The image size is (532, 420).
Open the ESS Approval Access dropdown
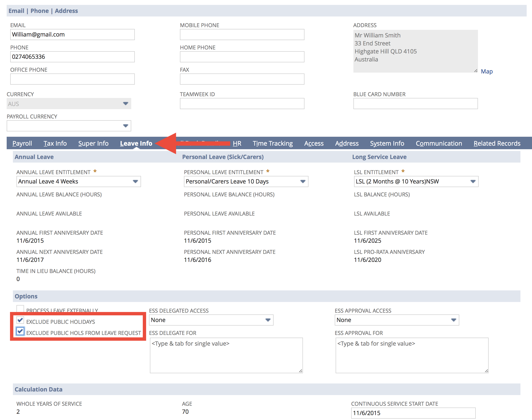(x=453, y=320)
